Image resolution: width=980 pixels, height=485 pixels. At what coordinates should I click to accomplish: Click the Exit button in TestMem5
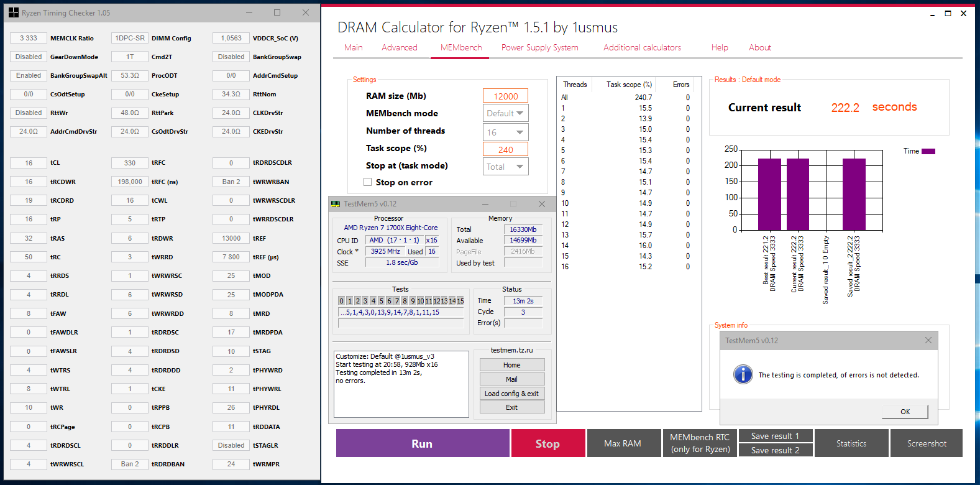pyautogui.click(x=512, y=407)
